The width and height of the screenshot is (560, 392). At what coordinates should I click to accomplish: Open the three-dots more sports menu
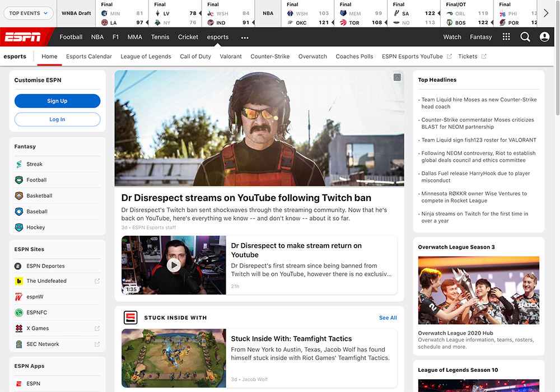(245, 38)
